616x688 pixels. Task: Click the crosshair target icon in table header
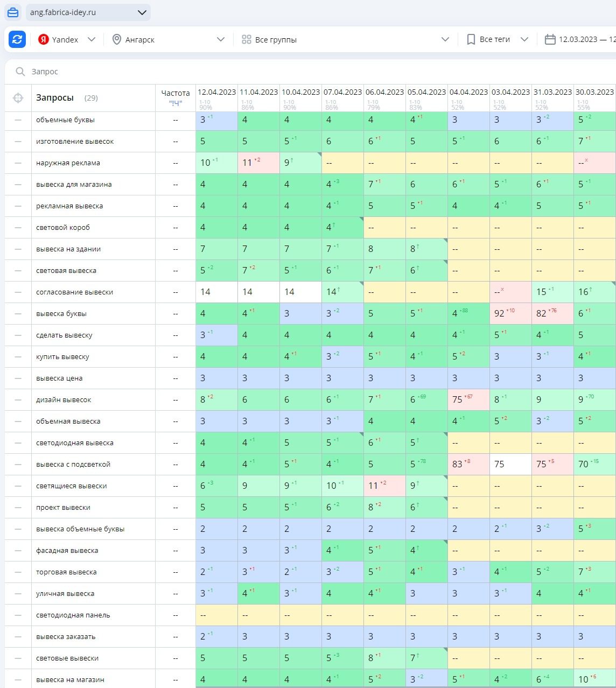pyautogui.click(x=18, y=98)
